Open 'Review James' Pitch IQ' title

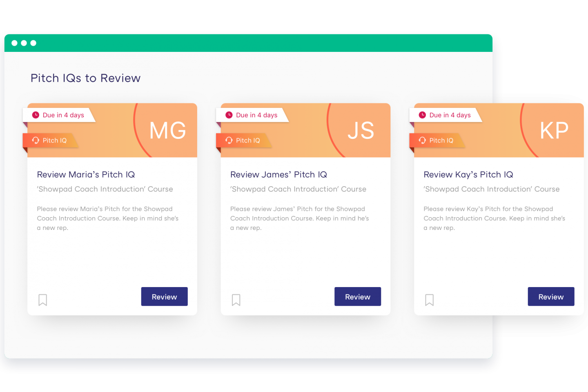(278, 175)
